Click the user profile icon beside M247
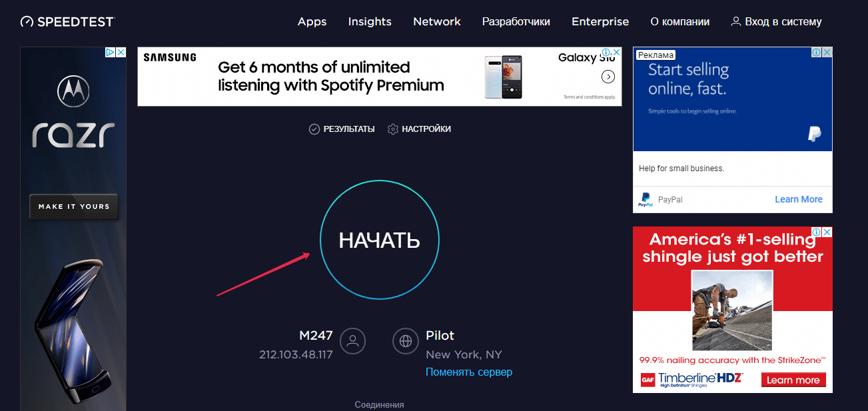The height and width of the screenshot is (411, 868). click(x=353, y=341)
